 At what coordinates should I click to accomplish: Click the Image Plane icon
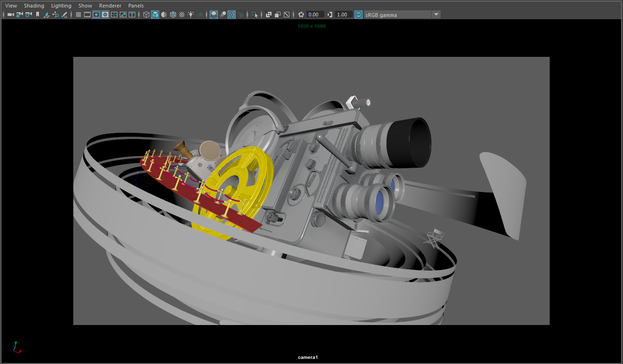coord(47,15)
